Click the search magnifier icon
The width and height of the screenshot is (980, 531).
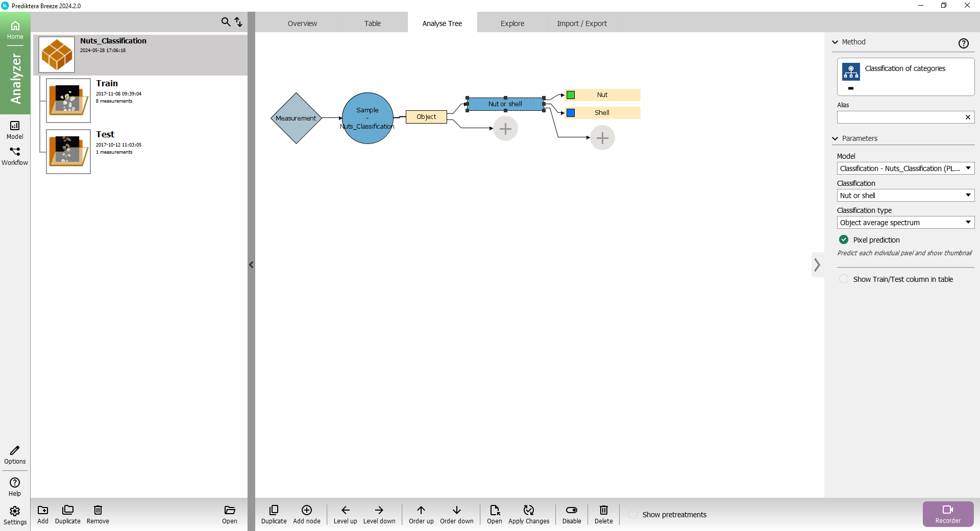tap(226, 22)
